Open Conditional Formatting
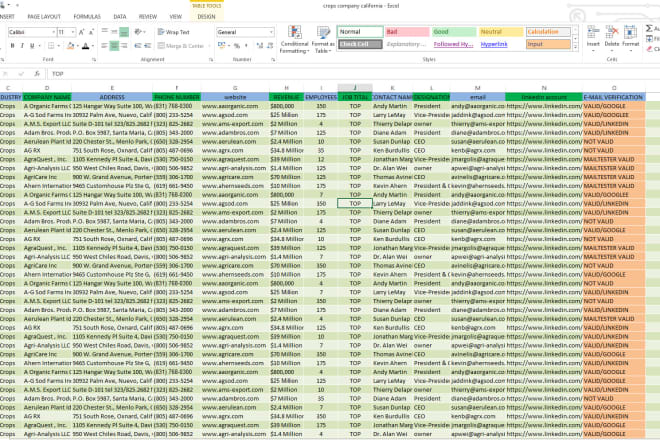This screenshot has height=440, width=660. [x=294, y=39]
